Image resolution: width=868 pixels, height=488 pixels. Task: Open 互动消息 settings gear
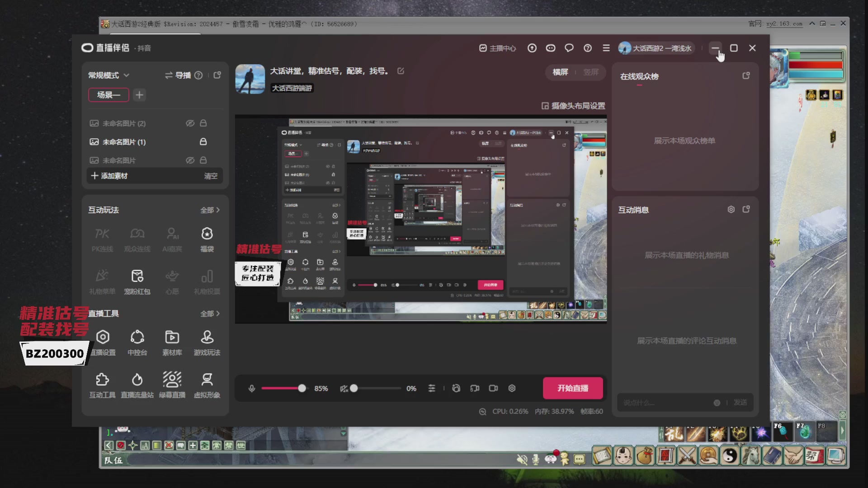(731, 210)
